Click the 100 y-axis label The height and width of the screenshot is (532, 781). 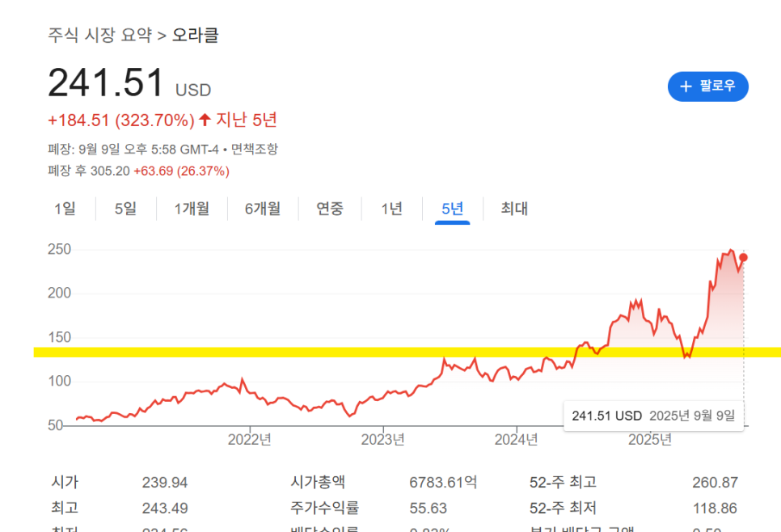[x=59, y=381]
